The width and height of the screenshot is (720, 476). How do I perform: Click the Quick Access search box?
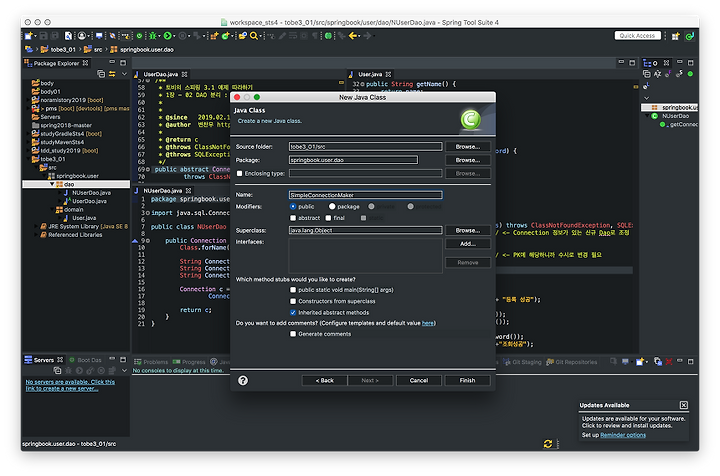tap(637, 35)
